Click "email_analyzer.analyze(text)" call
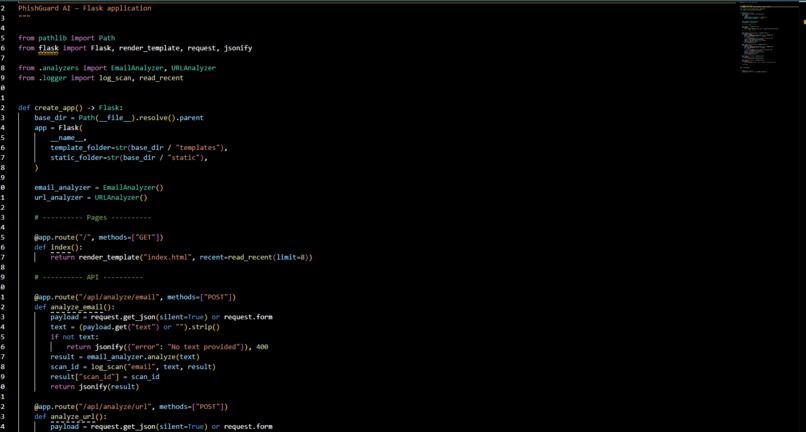Image resolution: width=806 pixels, height=432 pixels. click(143, 357)
